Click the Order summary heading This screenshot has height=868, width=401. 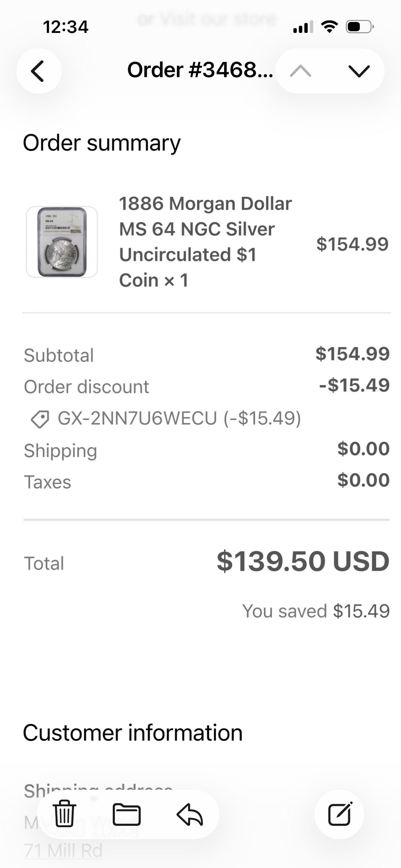102,143
